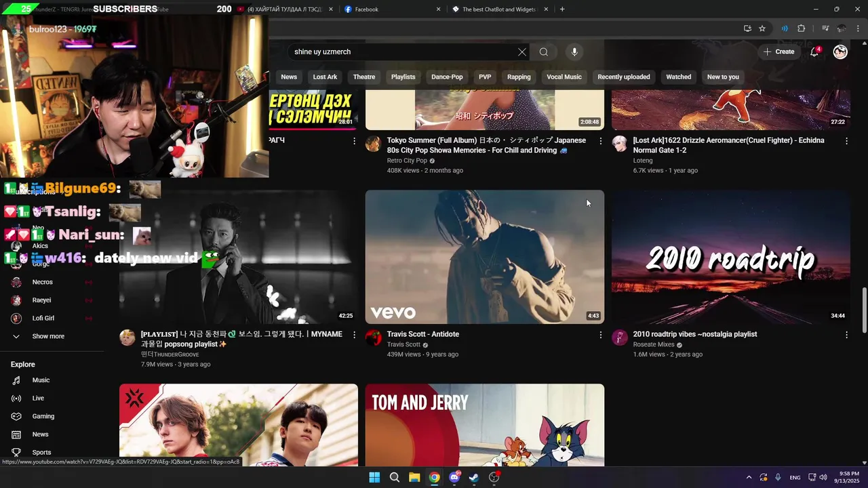Open Chrome three-dot main menu

857,28
